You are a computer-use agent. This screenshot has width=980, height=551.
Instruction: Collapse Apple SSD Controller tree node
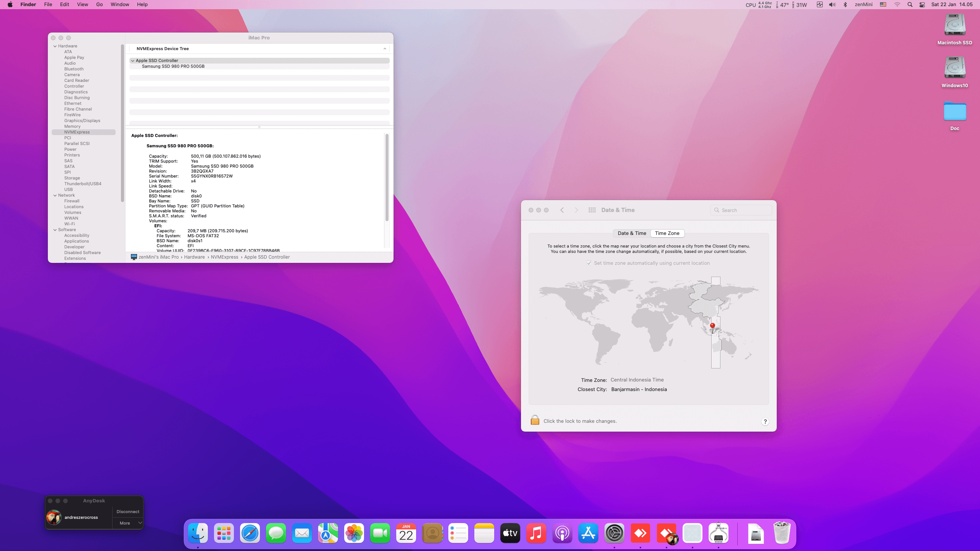click(133, 60)
